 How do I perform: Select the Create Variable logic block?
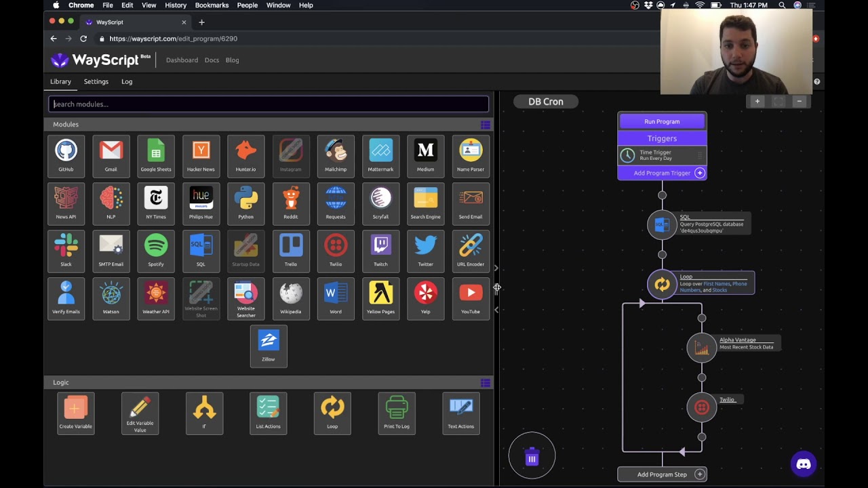tap(75, 413)
